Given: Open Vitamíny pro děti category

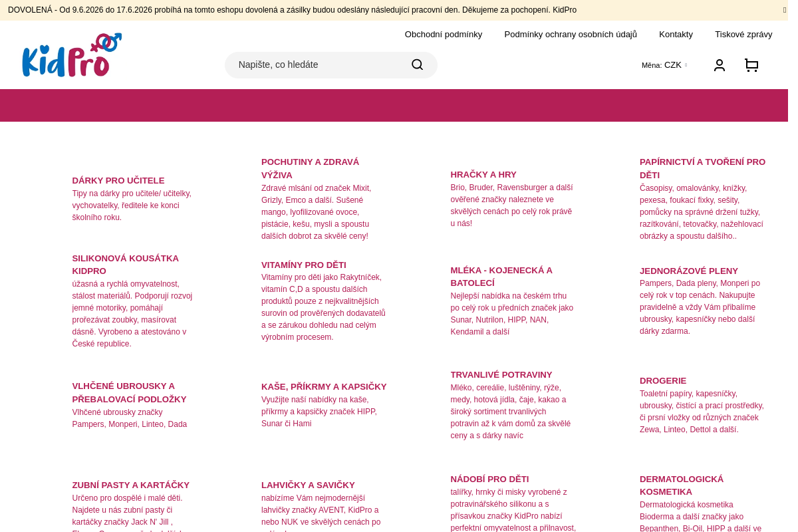Looking at the screenshot, I should point(304,265).
